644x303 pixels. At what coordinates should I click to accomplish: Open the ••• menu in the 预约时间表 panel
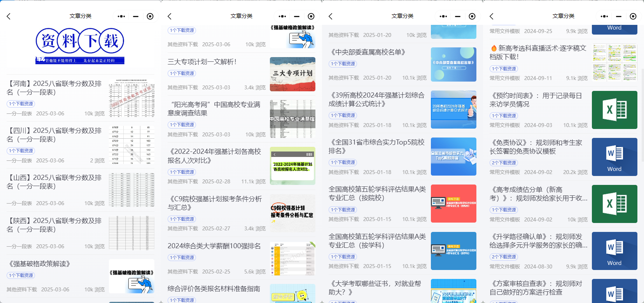tap(604, 16)
